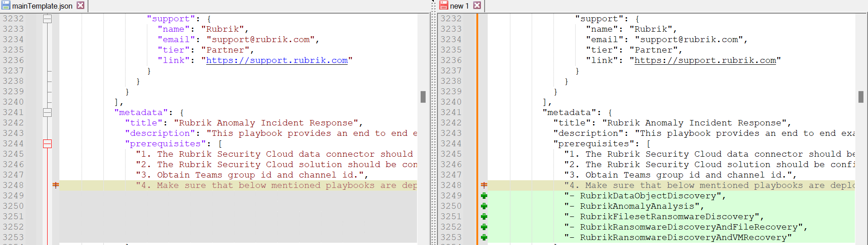Click the "- RubrikDataObjectDiscovery" added line
The image size is (868, 245).
click(645, 196)
